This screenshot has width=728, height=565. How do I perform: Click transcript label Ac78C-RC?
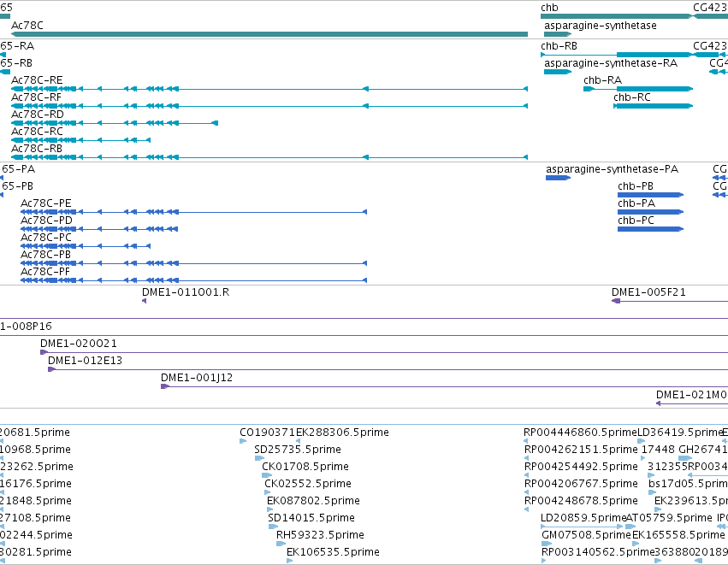point(37,132)
